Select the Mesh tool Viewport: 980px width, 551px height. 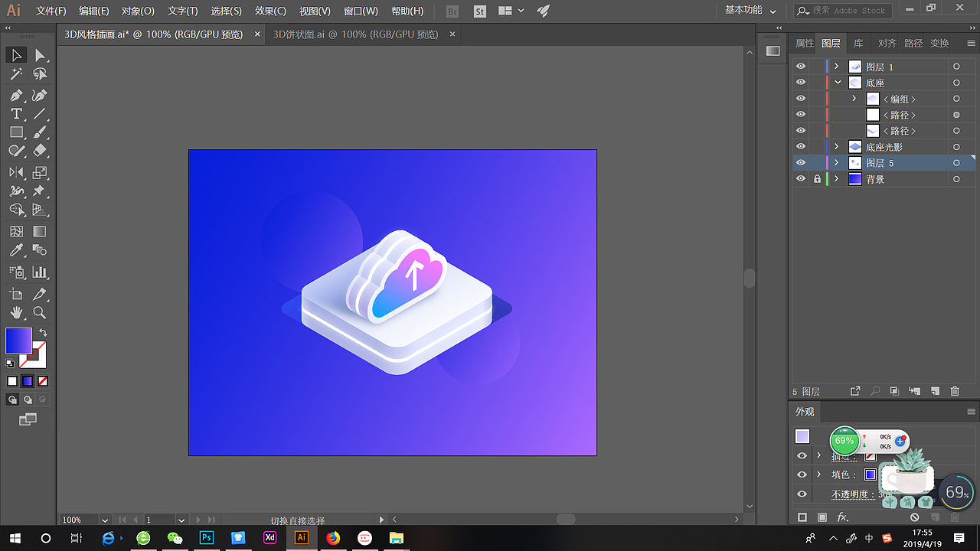[16, 231]
